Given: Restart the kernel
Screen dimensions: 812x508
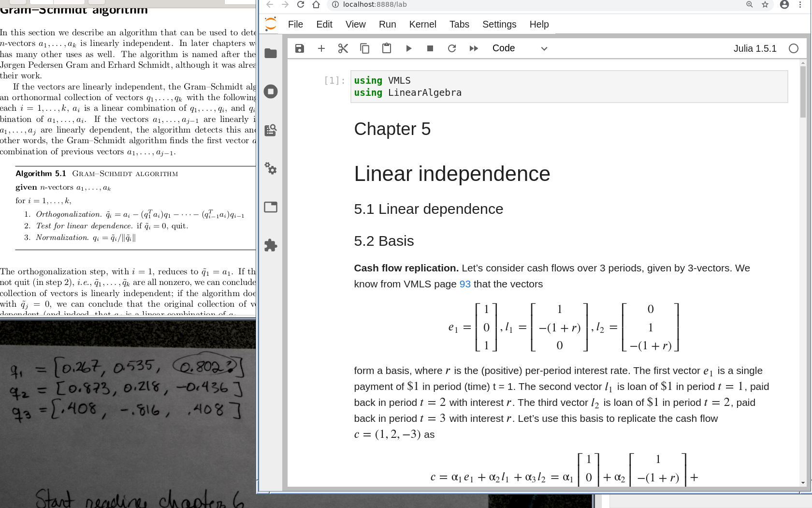Looking at the screenshot, I should (x=452, y=48).
